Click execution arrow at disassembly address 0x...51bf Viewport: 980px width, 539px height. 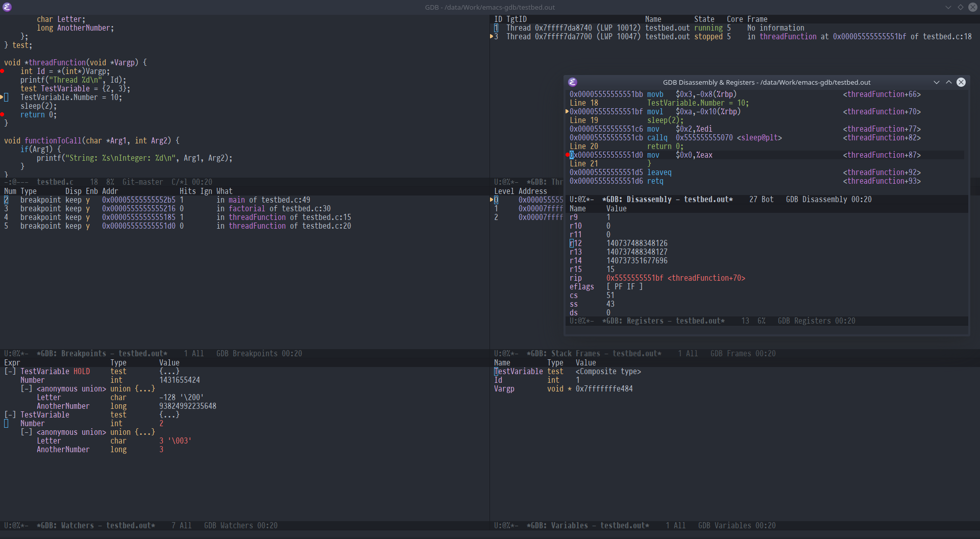click(x=567, y=112)
